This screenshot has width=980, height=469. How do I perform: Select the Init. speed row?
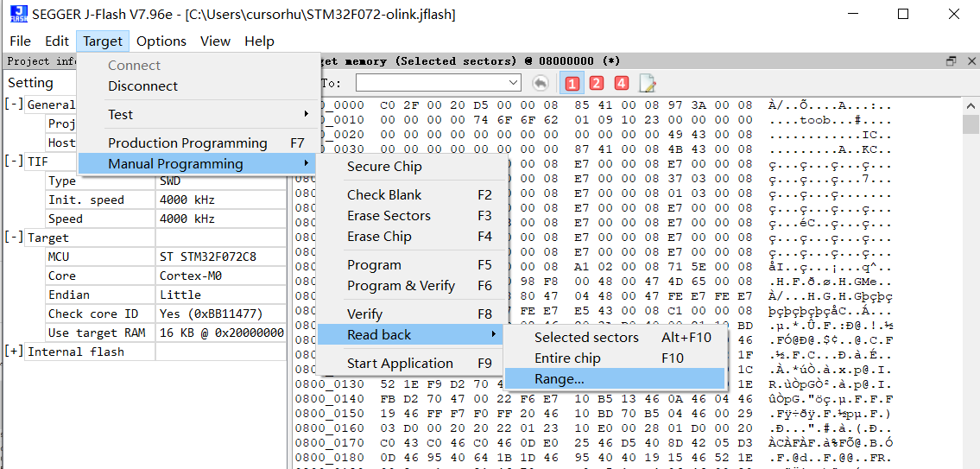click(165, 200)
